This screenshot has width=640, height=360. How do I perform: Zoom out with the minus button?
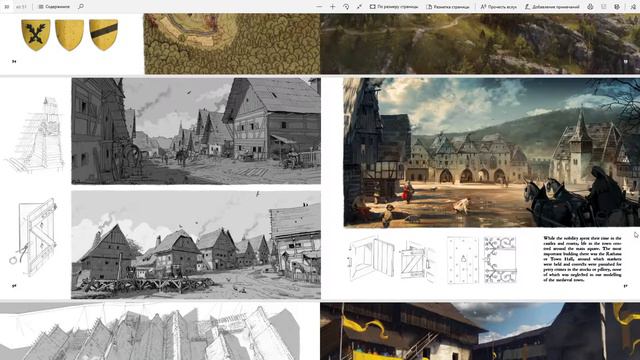[319, 7]
